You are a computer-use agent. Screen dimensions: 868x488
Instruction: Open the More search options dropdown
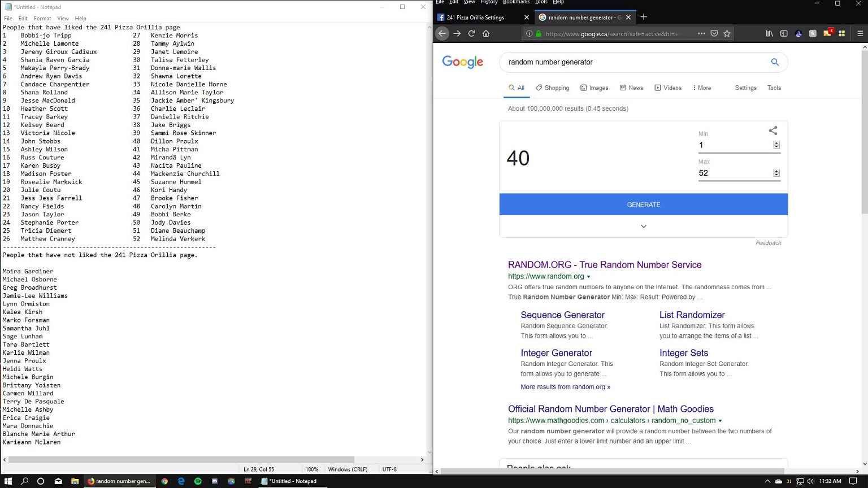702,88
